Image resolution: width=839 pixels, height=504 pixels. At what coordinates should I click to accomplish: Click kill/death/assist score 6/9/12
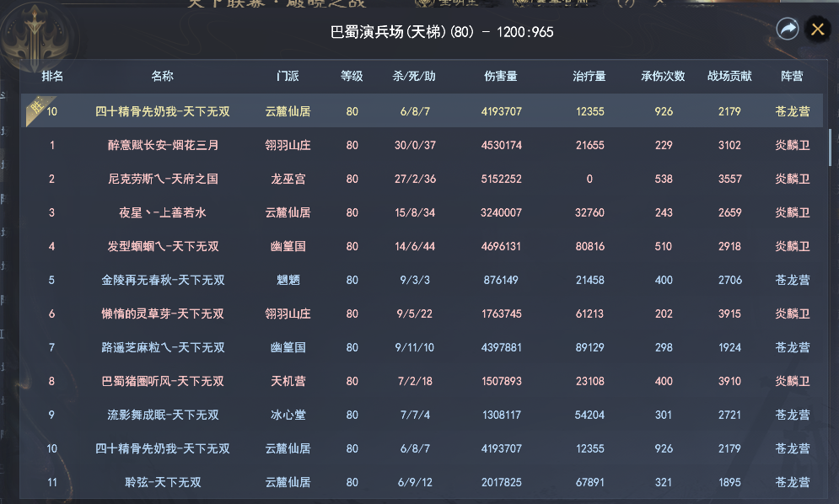415,482
